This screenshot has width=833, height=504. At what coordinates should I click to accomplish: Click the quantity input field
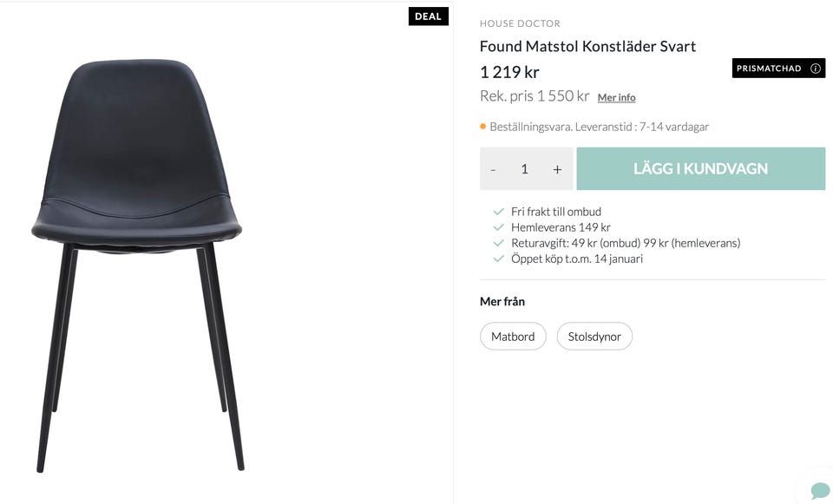(524, 169)
